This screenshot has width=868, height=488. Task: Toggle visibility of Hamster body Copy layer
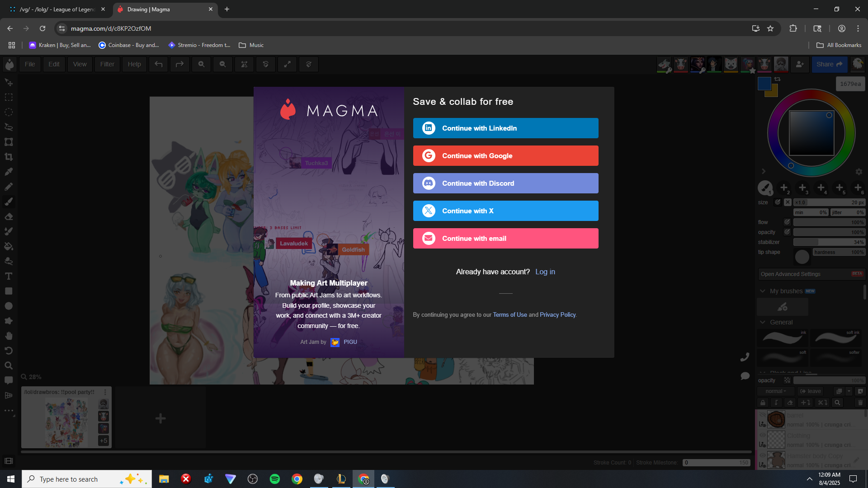click(x=762, y=455)
